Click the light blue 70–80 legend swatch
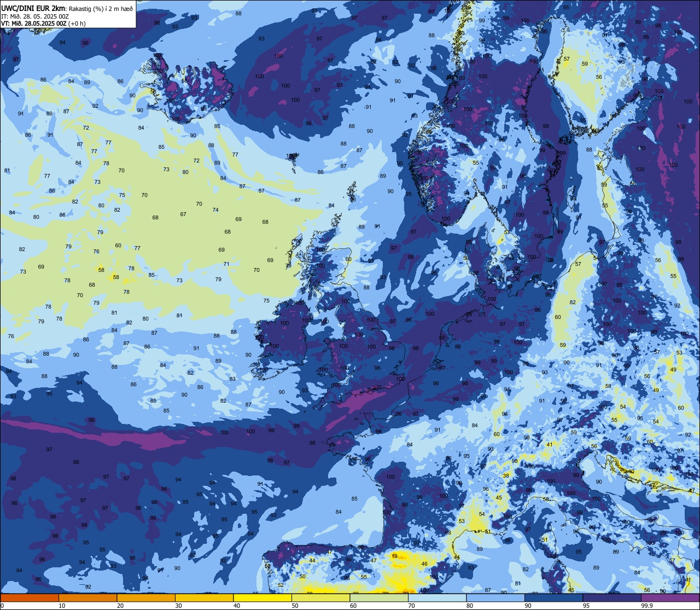 point(437,597)
